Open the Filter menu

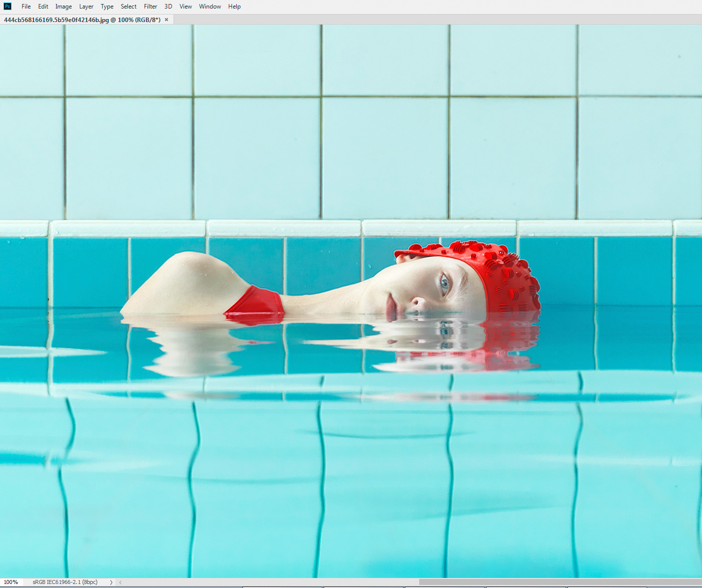tap(150, 7)
